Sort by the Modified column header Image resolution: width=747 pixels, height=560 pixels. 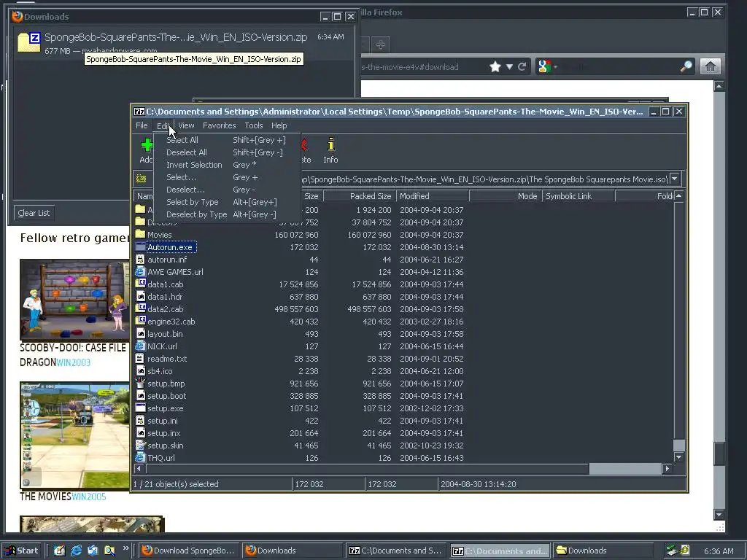click(433, 196)
